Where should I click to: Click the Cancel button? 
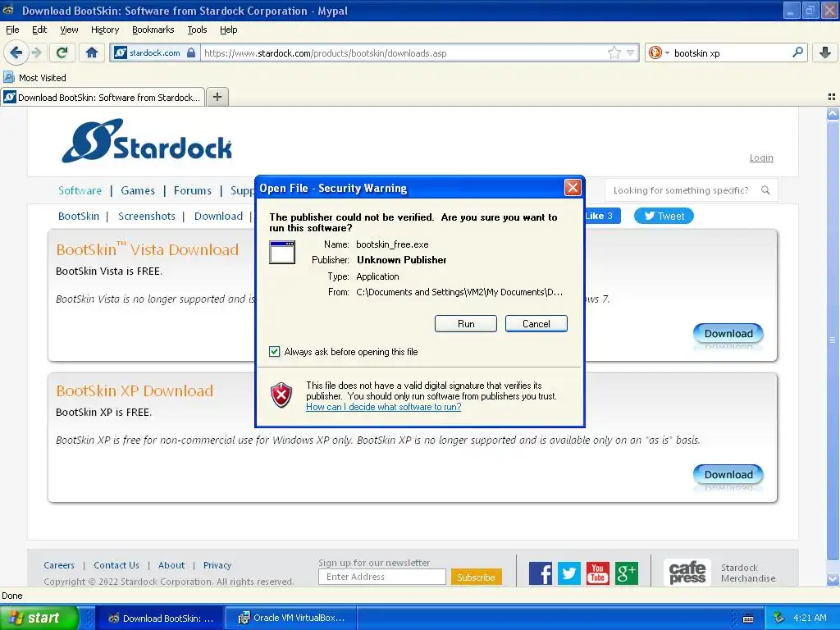tap(536, 323)
